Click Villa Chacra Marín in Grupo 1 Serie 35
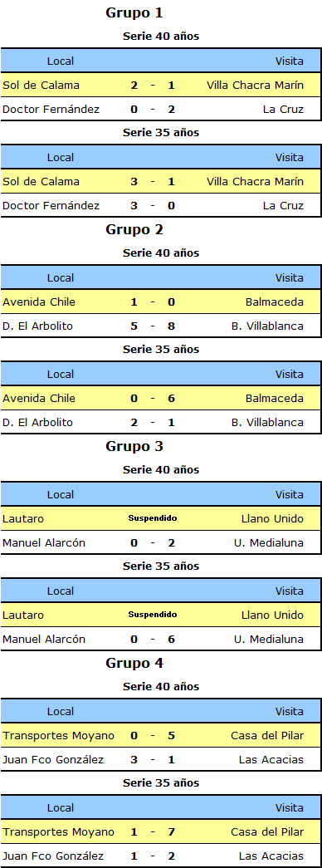Image resolution: width=322 pixels, height=868 pixels. (255, 182)
